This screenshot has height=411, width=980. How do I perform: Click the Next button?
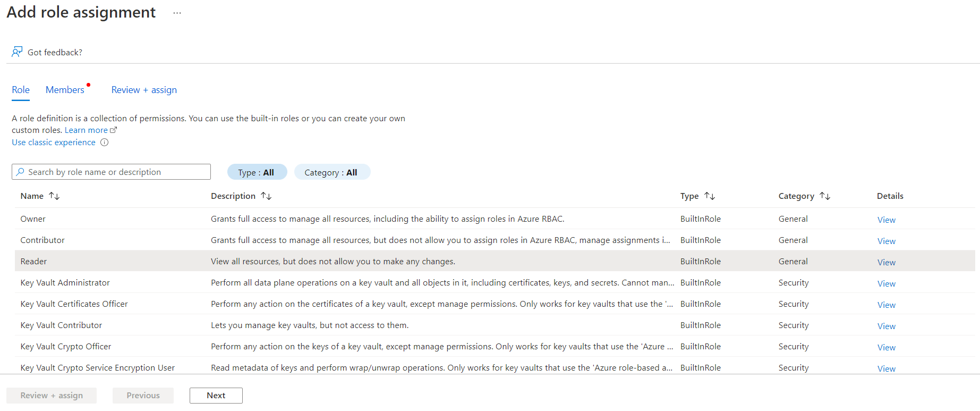click(216, 396)
